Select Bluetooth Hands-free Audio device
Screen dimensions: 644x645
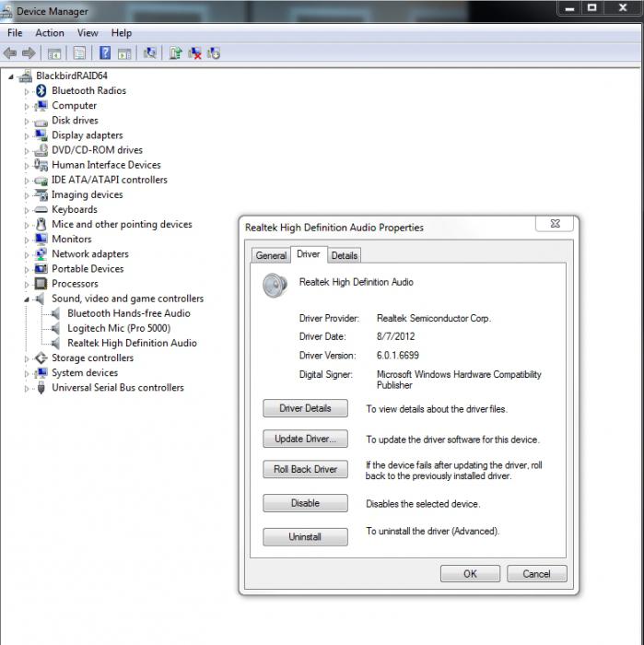point(129,313)
